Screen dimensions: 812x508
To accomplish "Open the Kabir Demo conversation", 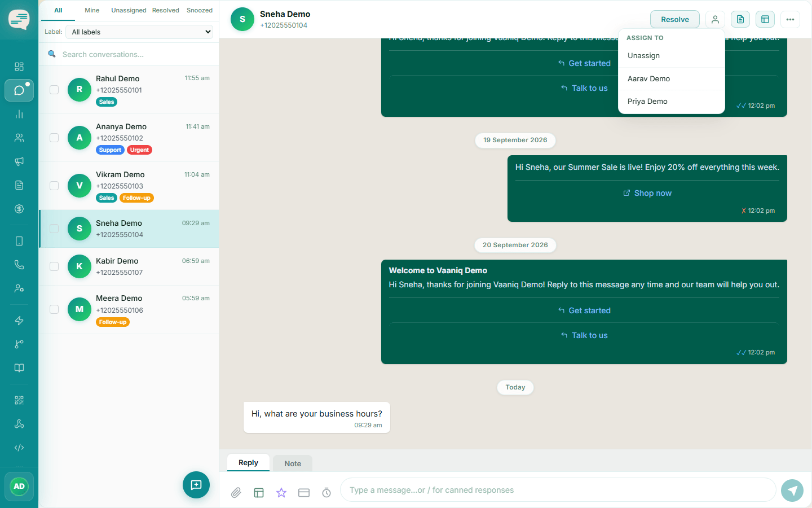I will pos(129,266).
